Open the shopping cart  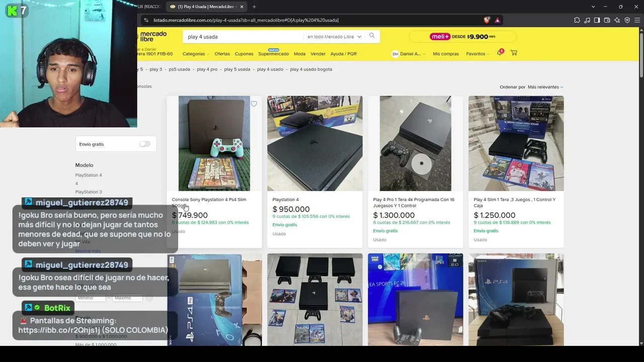(x=514, y=53)
